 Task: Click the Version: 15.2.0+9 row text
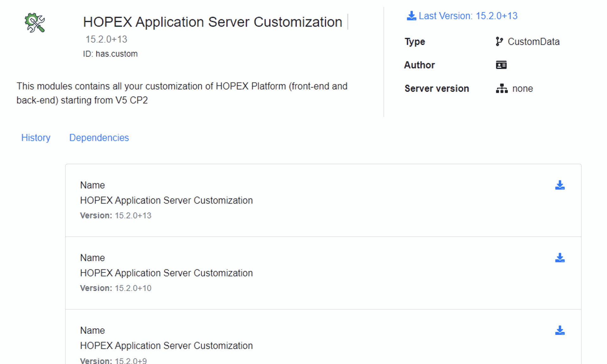[113, 361]
